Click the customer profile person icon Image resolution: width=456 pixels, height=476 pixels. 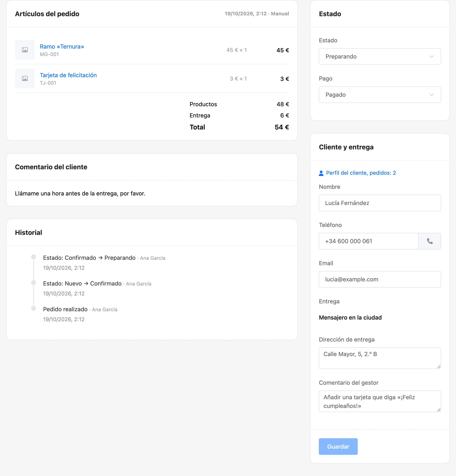pos(321,173)
